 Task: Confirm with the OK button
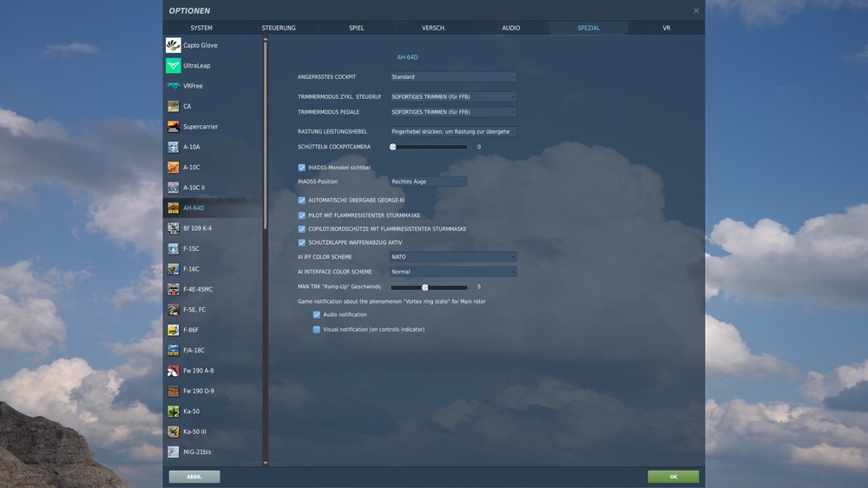674,477
